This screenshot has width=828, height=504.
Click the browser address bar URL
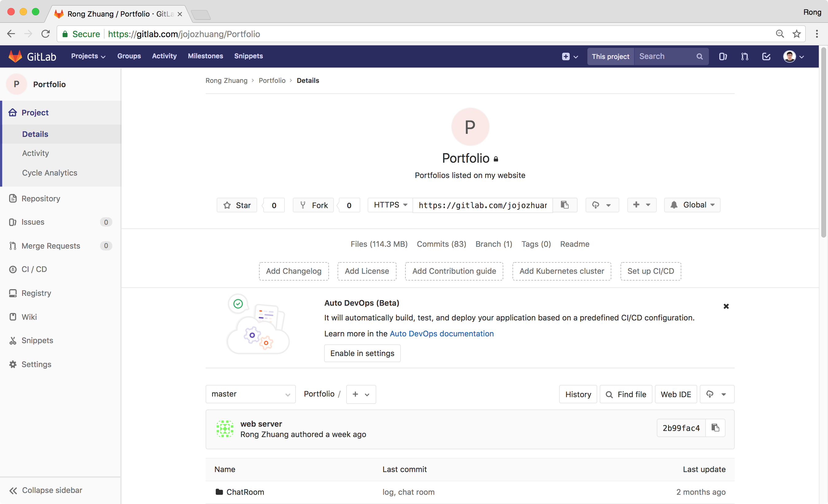pyautogui.click(x=184, y=34)
